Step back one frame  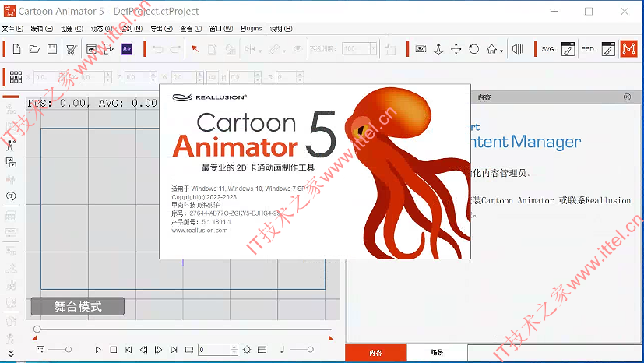(143, 350)
